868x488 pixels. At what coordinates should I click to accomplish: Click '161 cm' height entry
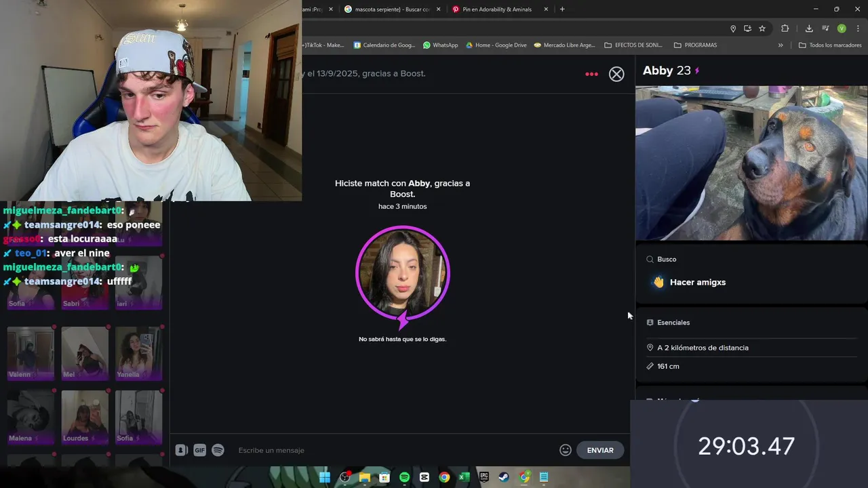pyautogui.click(x=668, y=366)
